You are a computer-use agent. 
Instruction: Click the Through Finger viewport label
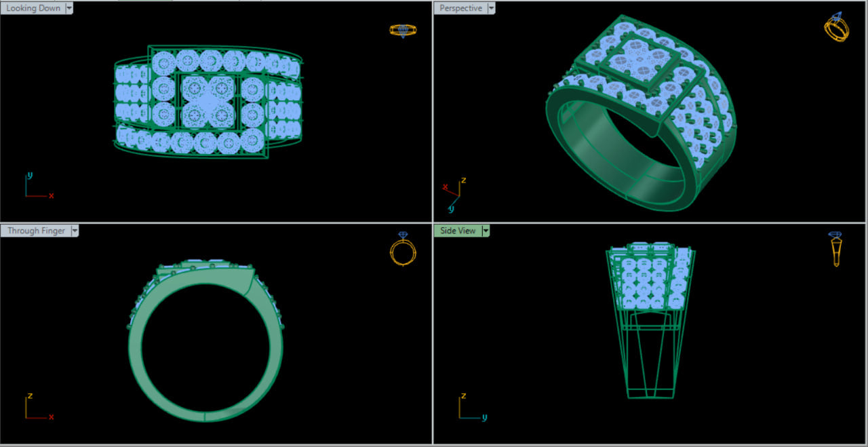pyautogui.click(x=35, y=231)
